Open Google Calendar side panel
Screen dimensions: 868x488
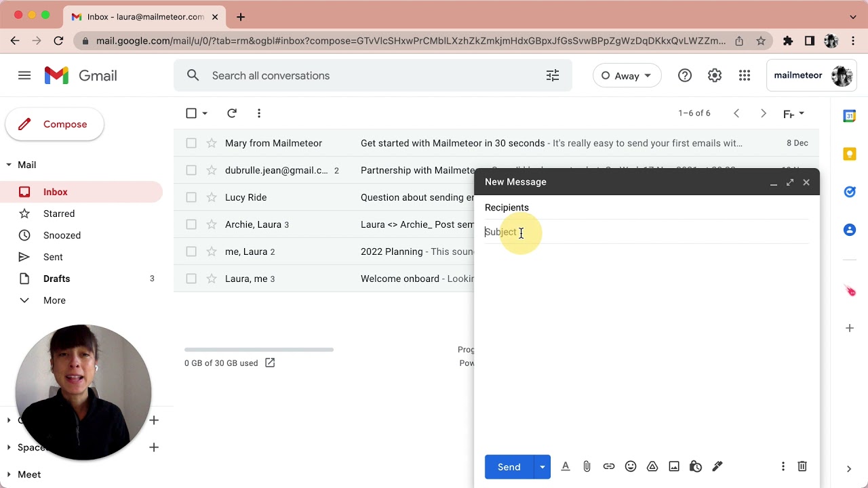(850, 116)
